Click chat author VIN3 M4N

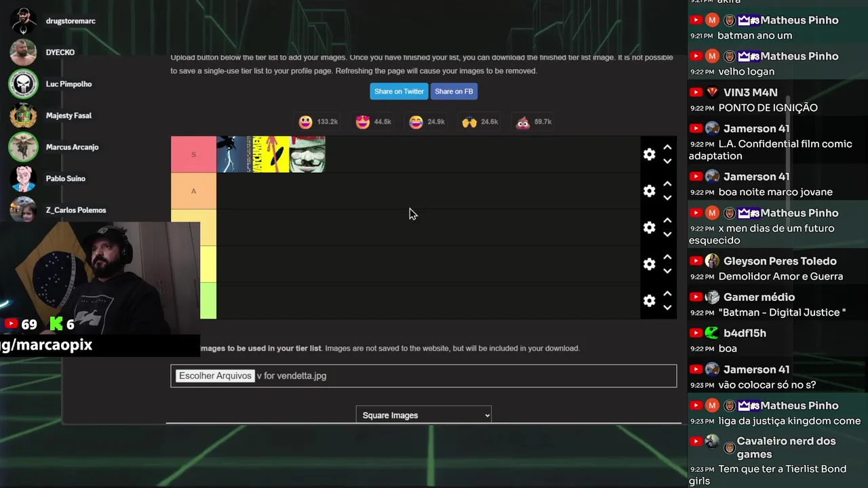[x=750, y=92]
